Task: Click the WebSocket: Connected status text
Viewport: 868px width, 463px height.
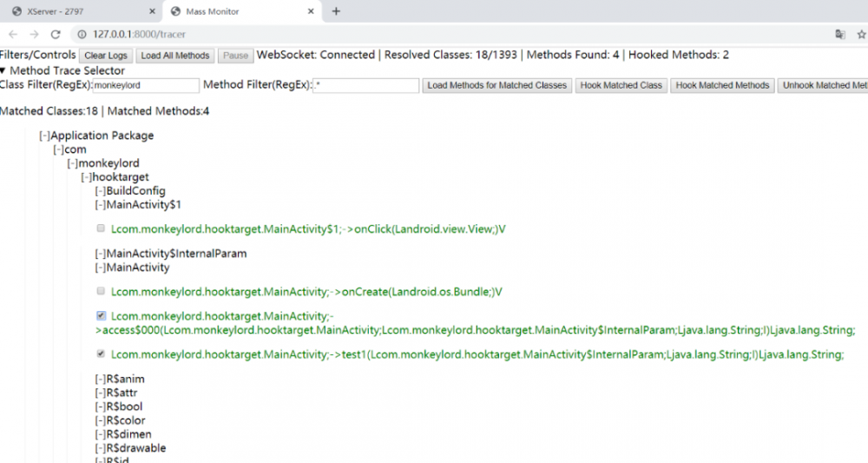Action: (x=316, y=55)
